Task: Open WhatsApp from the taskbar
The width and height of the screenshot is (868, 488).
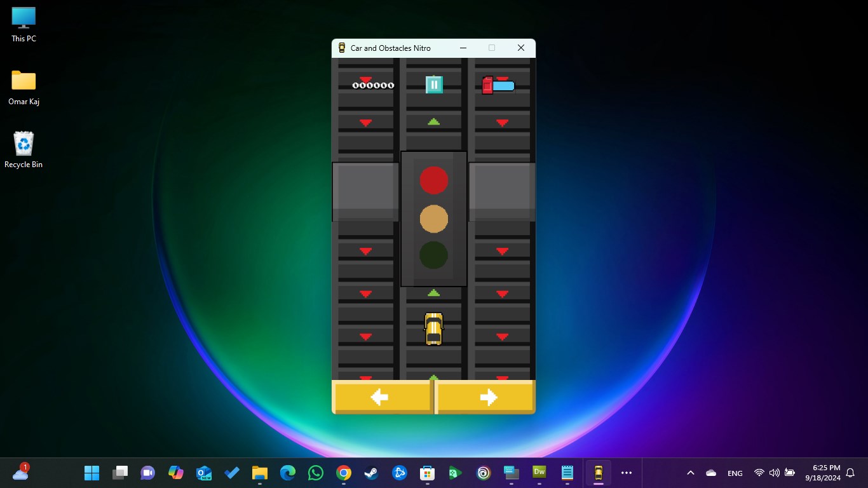Action: pos(315,473)
